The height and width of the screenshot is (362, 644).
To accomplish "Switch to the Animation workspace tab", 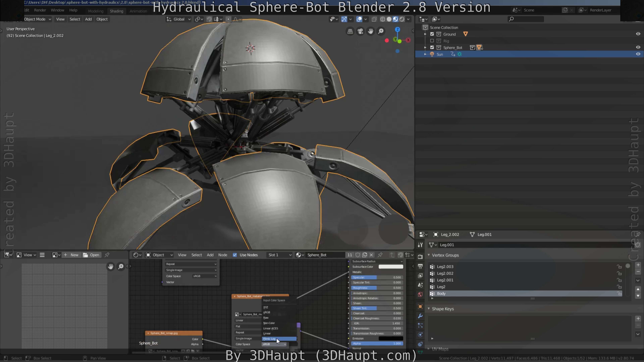I will click(138, 11).
